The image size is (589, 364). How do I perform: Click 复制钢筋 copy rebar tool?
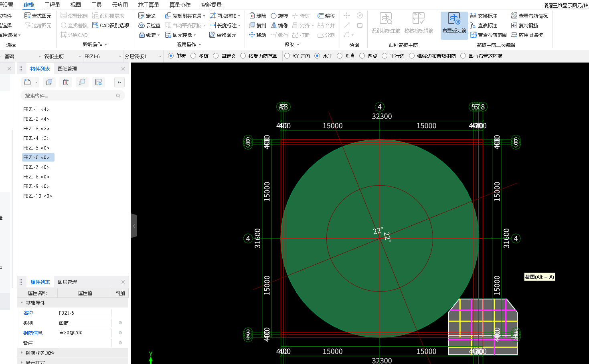(x=524, y=25)
